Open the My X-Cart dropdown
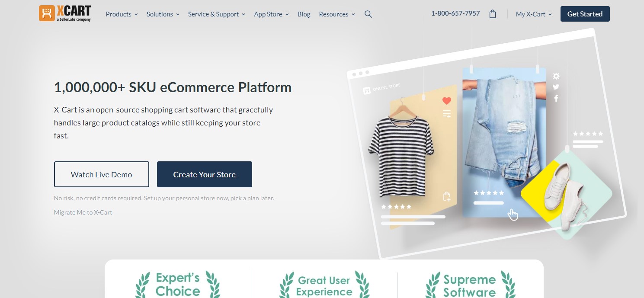Screen dimensions: 644x298 [x=534, y=14]
